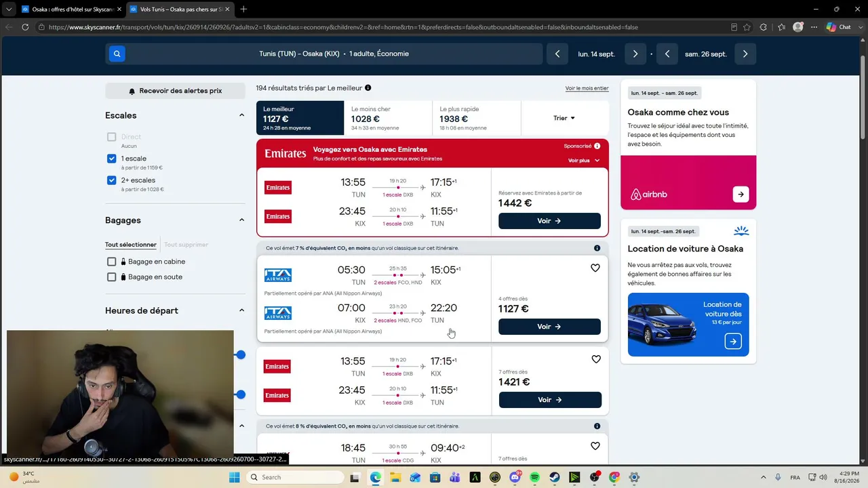Adjust the lower departure time slider handle
The width and height of the screenshot is (868, 488).
[241, 394]
